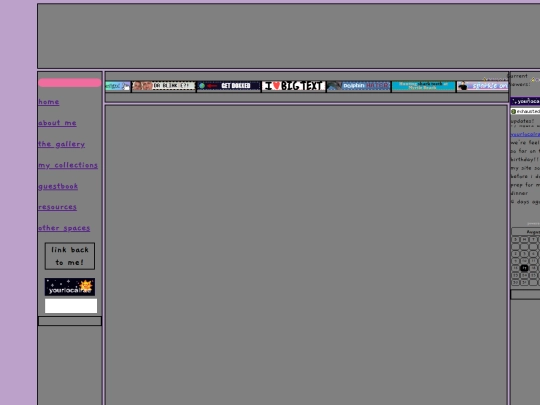Open the 'GET DOKKED' banner

coord(229,86)
